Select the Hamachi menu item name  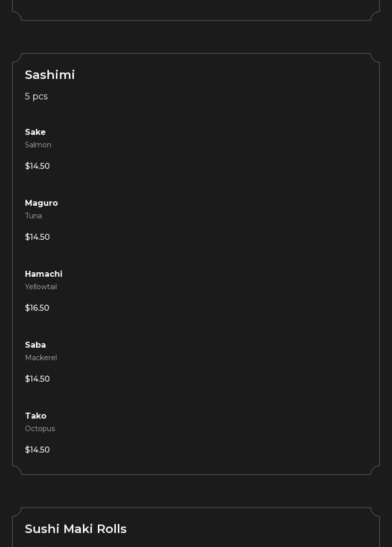pyautogui.click(x=43, y=274)
